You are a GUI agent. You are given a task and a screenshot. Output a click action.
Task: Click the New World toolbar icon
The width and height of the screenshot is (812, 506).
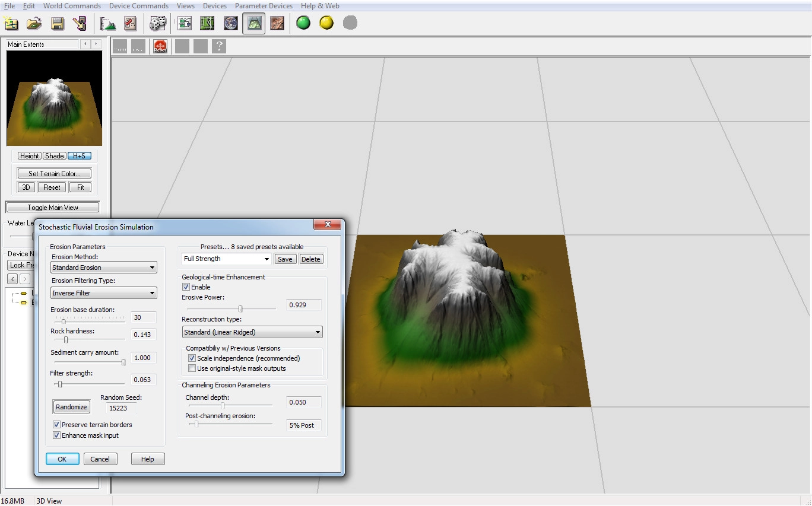[11, 23]
